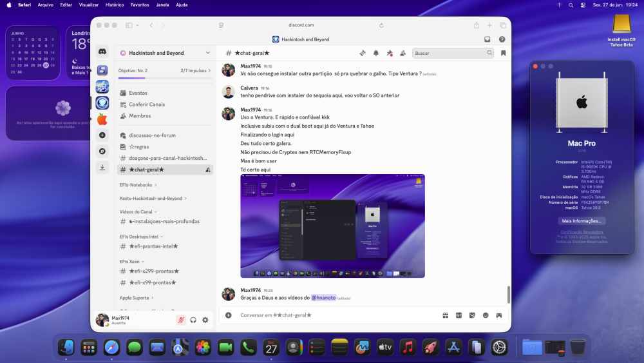Toggle the Safari sidebar button
Screen dimensions: 644x363
coord(129,25)
